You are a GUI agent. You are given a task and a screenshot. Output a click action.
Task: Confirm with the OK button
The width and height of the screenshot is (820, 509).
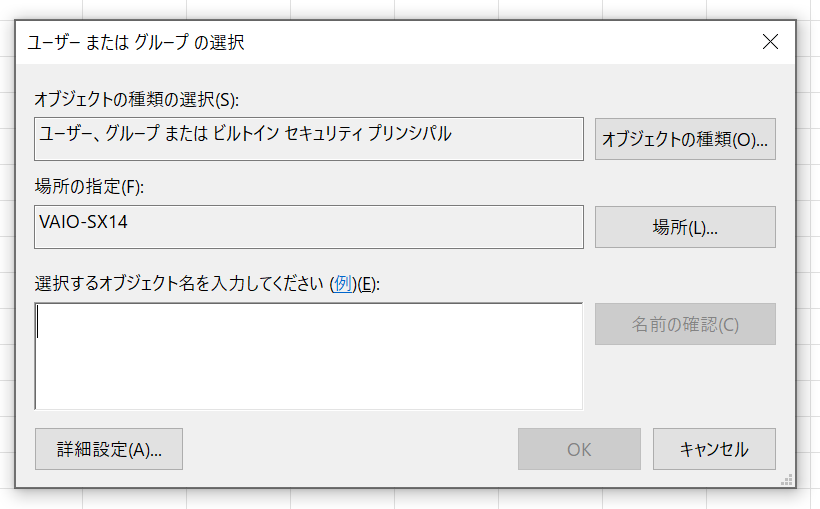tap(579, 449)
